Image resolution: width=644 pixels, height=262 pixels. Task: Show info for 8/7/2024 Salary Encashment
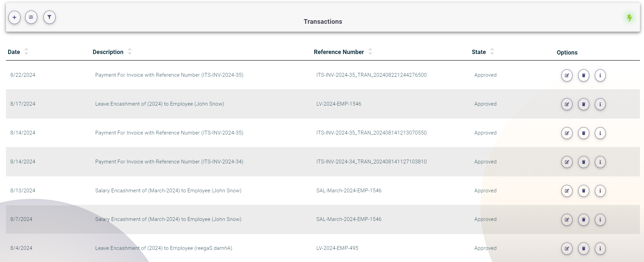point(600,220)
